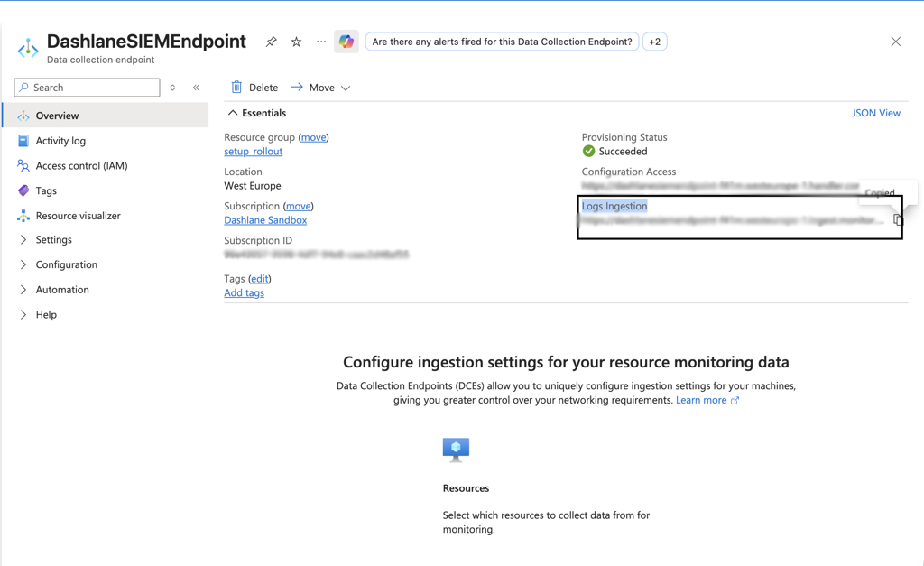The image size is (924, 566).
Task: Expand the Settings section
Action: pos(23,239)
